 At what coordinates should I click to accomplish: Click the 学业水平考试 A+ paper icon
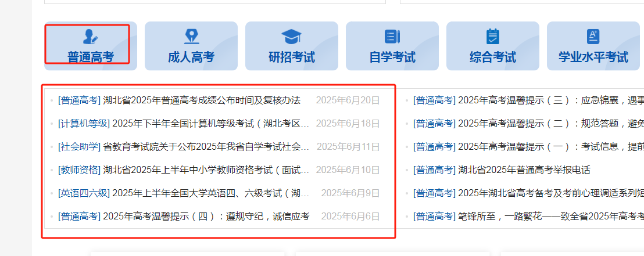click(x=593, y=37)
